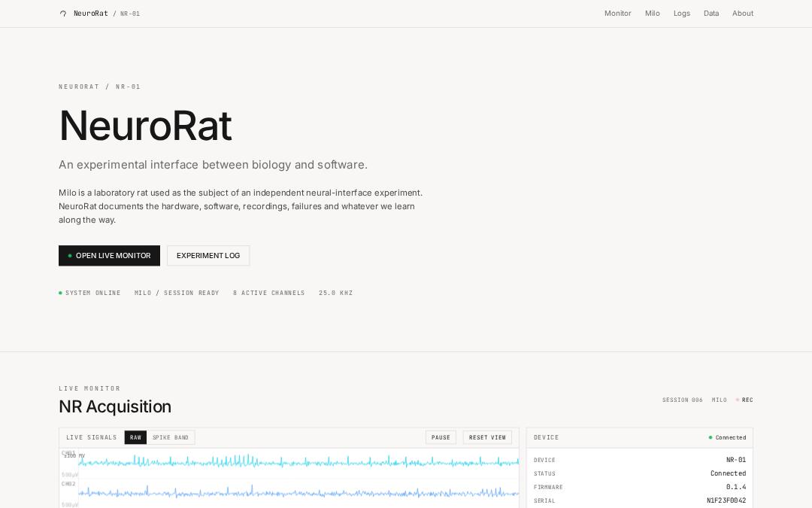The image size is (812, 508).
Task: Click the 'LIVE SIGNALS' panel label
Action: click(x=92, y=437)
